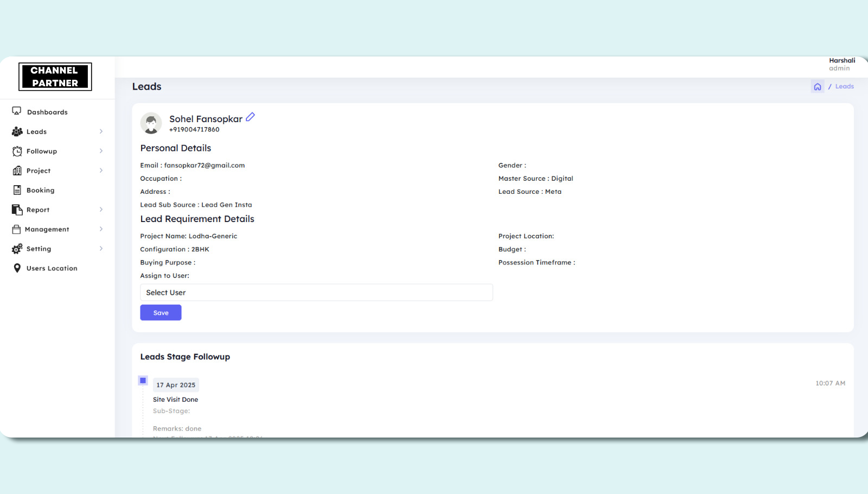Click the Booking document icon in sidebar
Viewport: 868px width, 494px height.
click(17, 191)
